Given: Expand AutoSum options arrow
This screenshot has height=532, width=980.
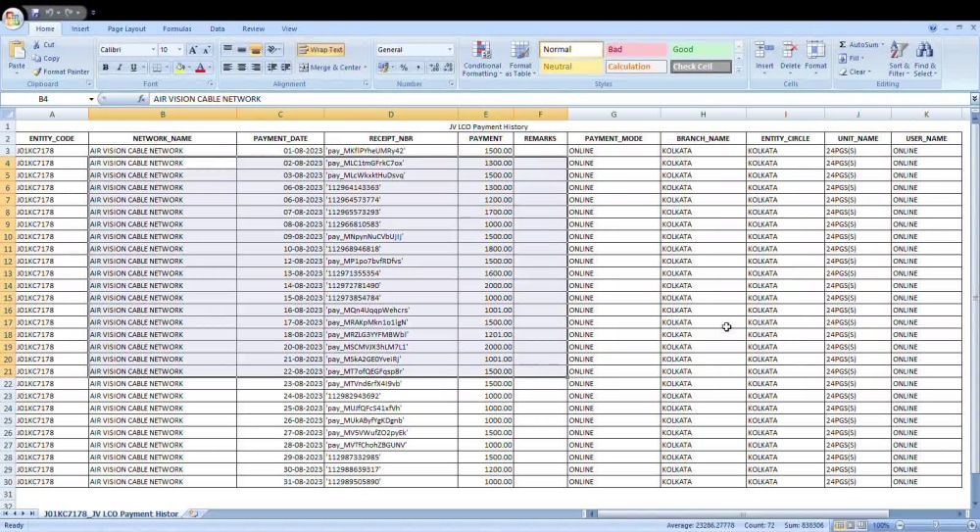Looking at the screenshot, I should [x=883, y=44].
